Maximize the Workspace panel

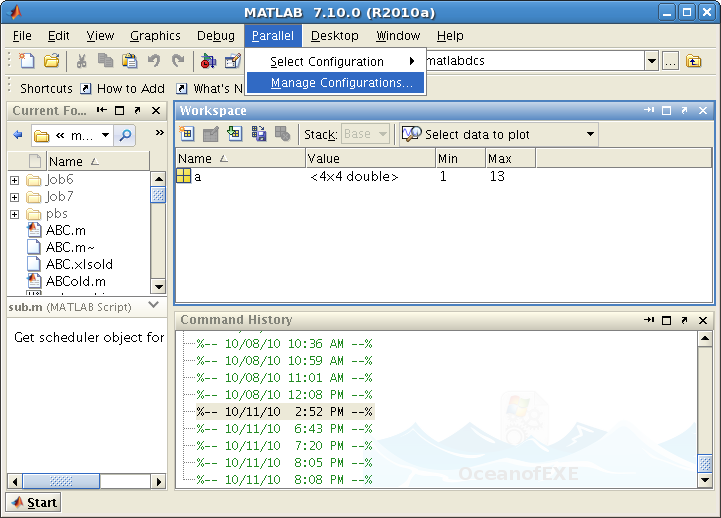(666, 110)
